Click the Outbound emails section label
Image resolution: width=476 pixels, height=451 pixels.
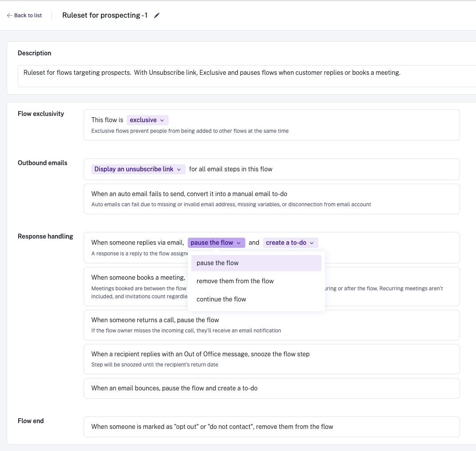tap(43, 163)
